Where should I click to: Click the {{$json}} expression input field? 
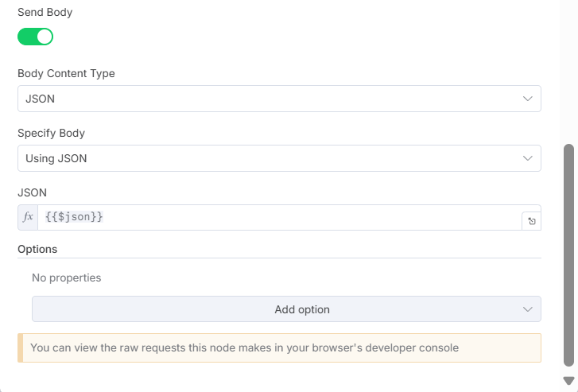pyautogui.click(x=278, y=217)
